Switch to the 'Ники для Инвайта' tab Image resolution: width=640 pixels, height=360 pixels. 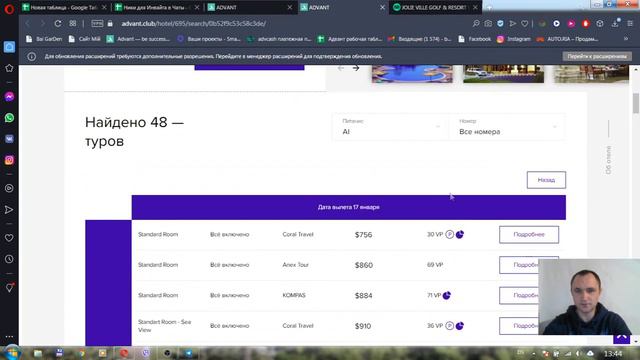[x=156, y=7]
